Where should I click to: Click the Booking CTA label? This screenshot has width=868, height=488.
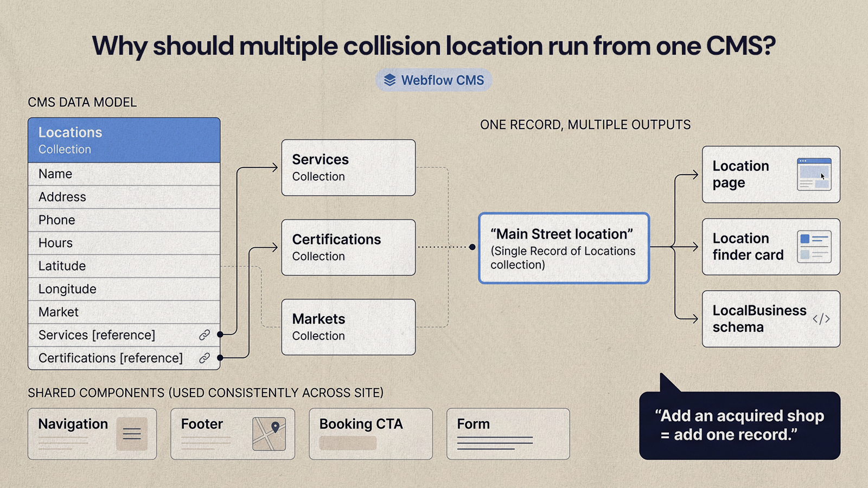361,424
